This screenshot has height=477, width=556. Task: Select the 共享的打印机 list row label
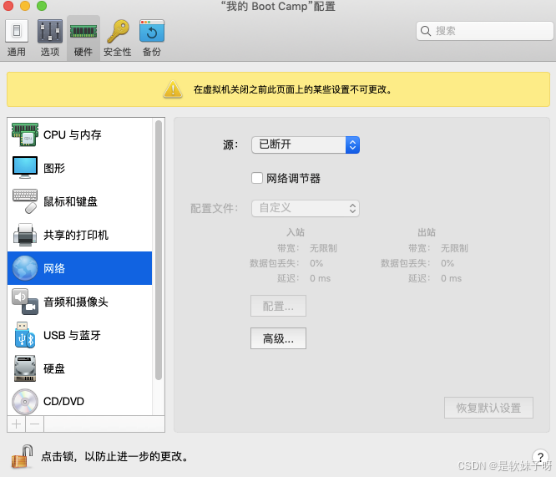click(x=76, y=235)
